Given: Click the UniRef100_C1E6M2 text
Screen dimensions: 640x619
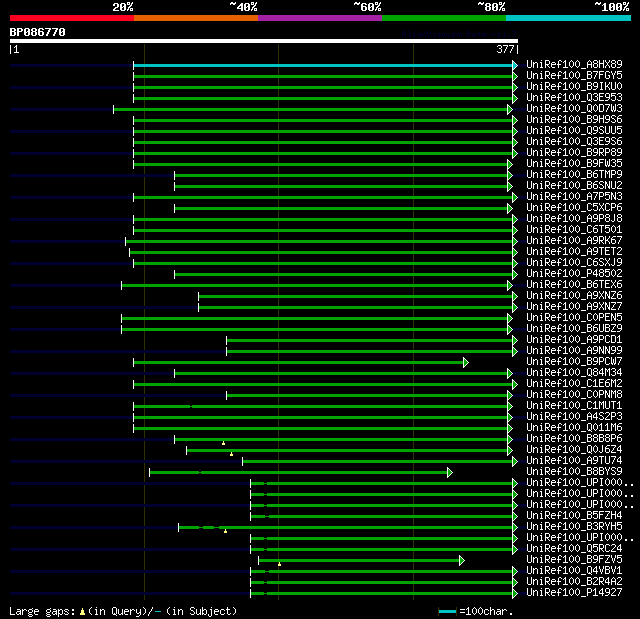Looking at the screenshot, I should tap(574, 384).
